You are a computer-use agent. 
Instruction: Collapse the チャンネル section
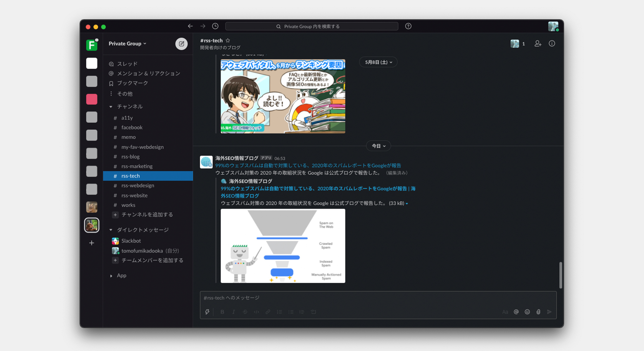[111, 107]
